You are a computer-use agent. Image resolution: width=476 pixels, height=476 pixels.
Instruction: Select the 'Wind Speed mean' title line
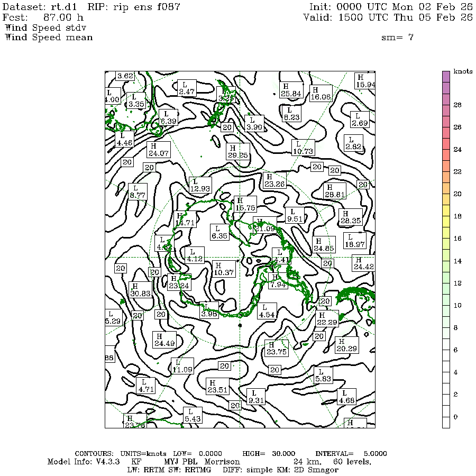[49, 38]
